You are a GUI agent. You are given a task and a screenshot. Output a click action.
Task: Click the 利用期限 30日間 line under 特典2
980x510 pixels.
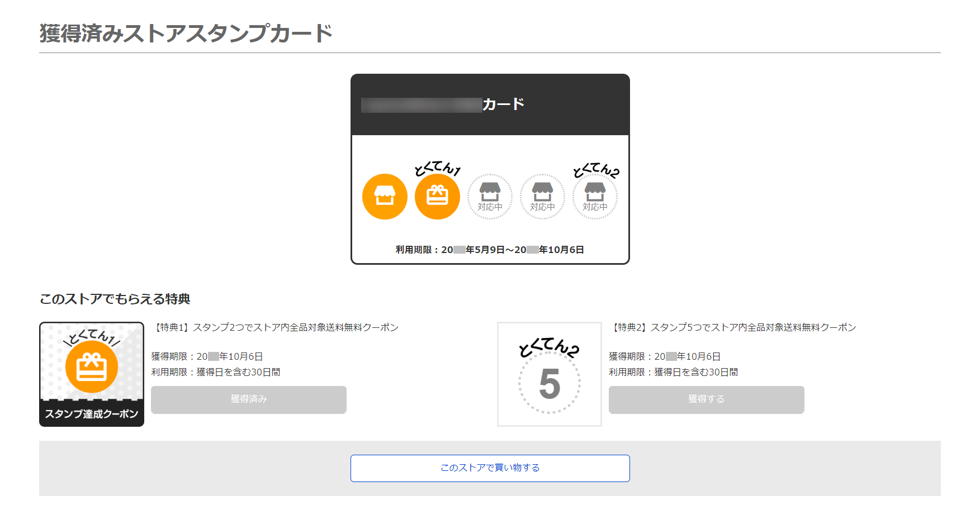point(674,372)
